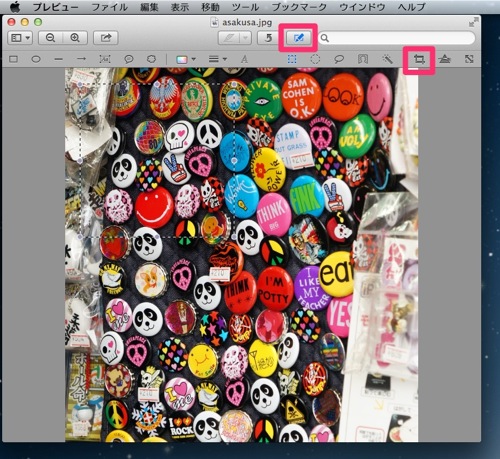The width and height of the screenshot is (500, 459).
Task: Choose the arrow drawing tool
Action: pos(81,59)
